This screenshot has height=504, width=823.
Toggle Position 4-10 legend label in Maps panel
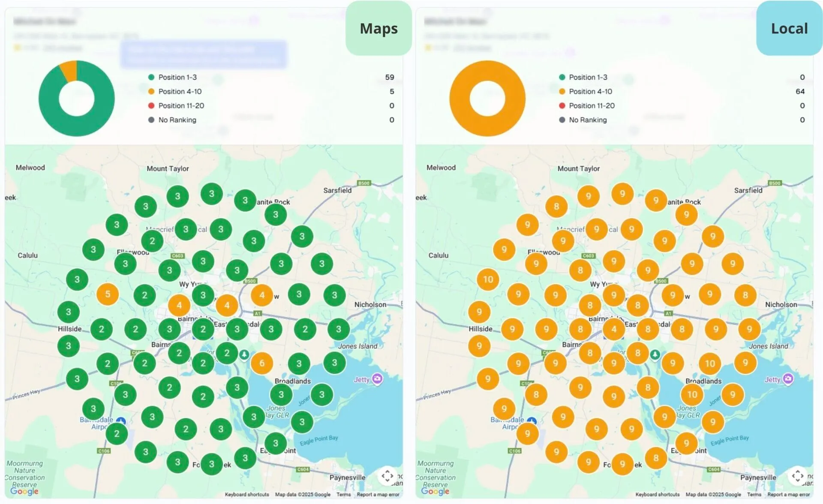click(180, 92)
